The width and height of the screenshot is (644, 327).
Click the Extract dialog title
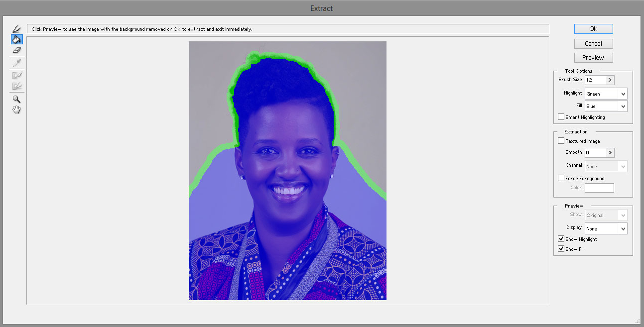pos(321,8)
